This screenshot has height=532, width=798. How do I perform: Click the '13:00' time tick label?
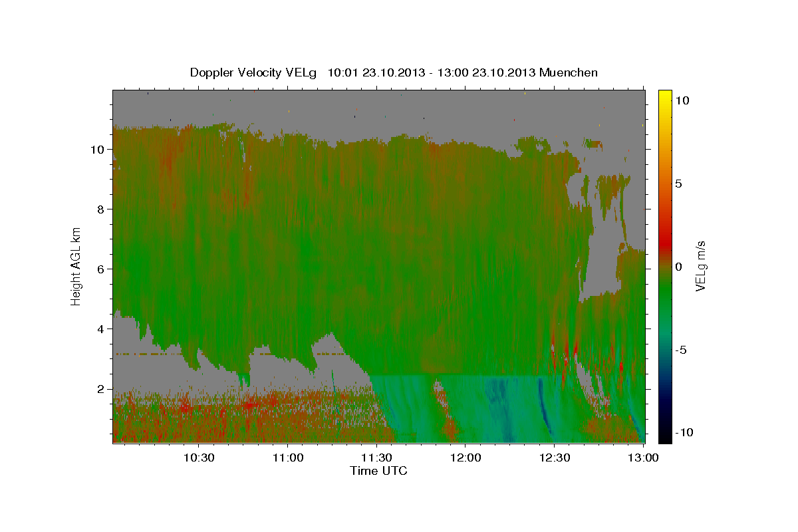(x=642, y=458)
